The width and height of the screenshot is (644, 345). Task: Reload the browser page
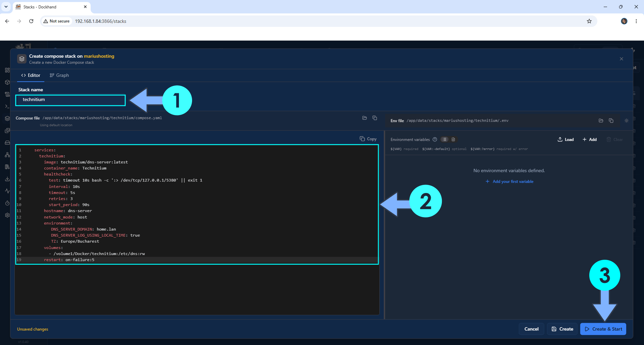point(31,21)
